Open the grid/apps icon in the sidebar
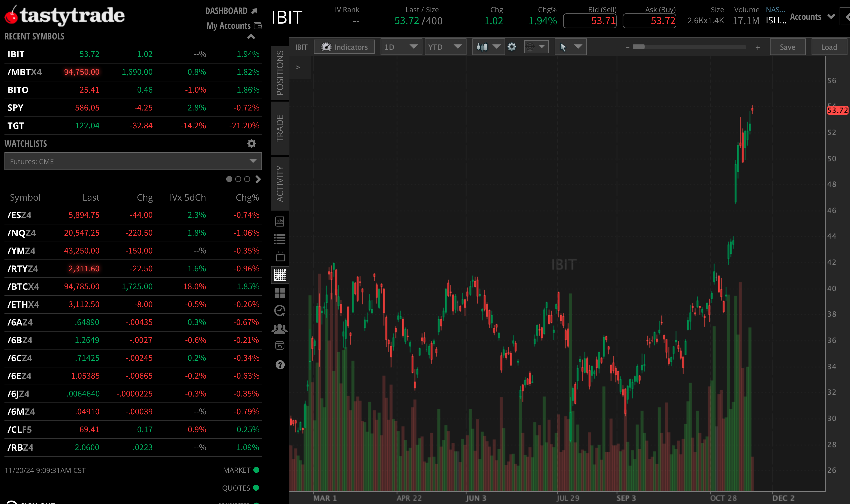The width and height of the screenshot is (850, 504). coord(280,293)
